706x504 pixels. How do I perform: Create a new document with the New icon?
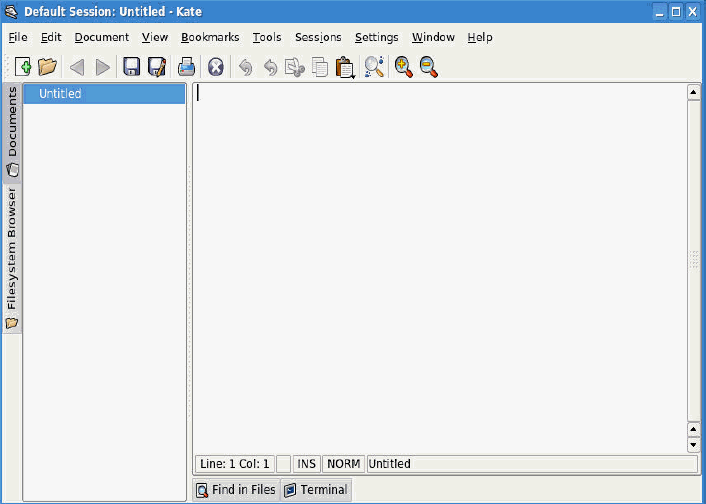[23, 67]
